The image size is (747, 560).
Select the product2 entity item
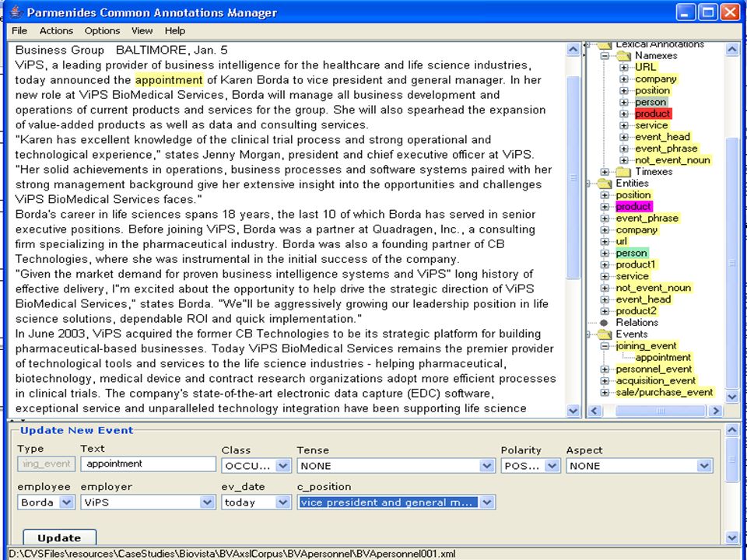coord(636,311)
